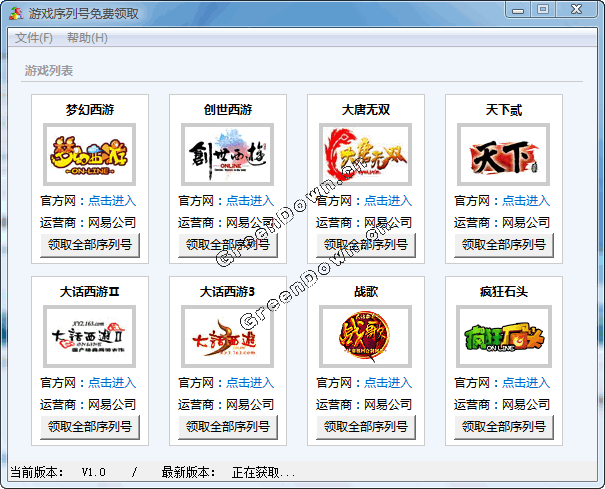The image size is (605, 489).
Task: Click the 正在获取... latest version status
Action: (264, 472)
